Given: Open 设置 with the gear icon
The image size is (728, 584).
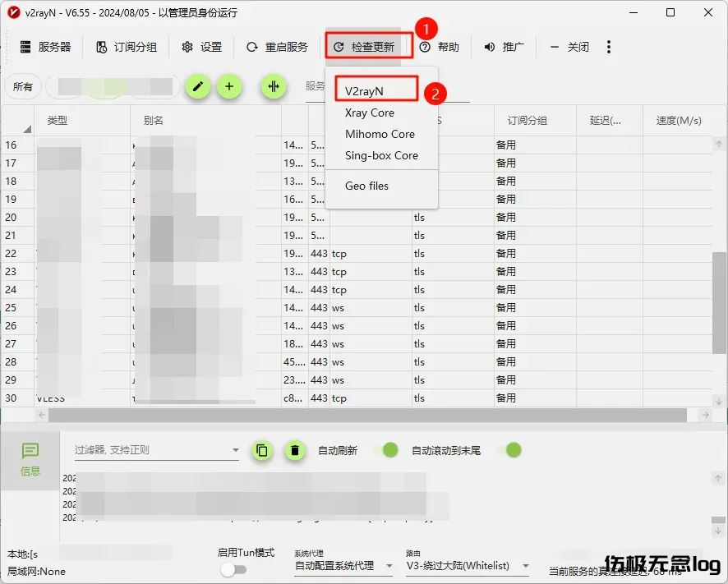Looking at the screenshot, I should pos(202,47).
